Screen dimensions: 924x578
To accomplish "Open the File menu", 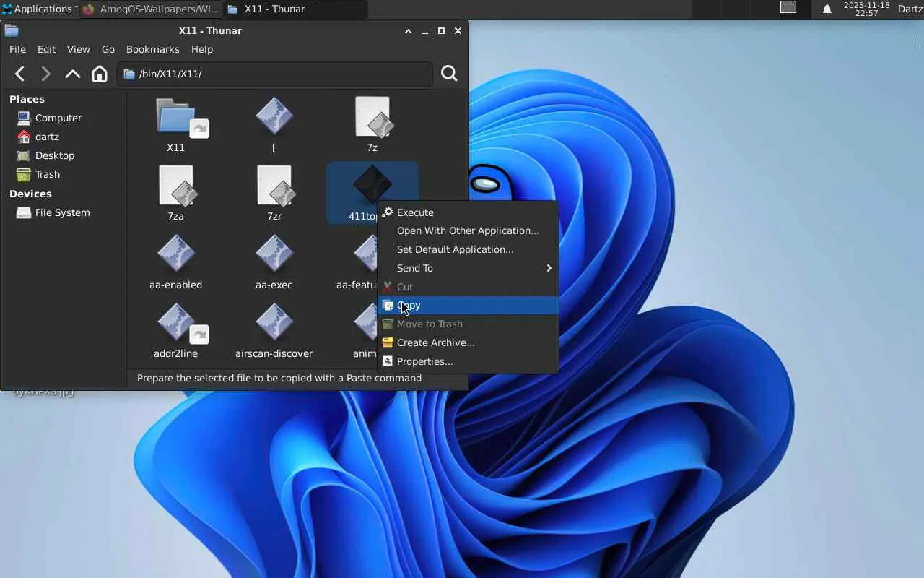I will pyautogui.click(x=17, y=49).
